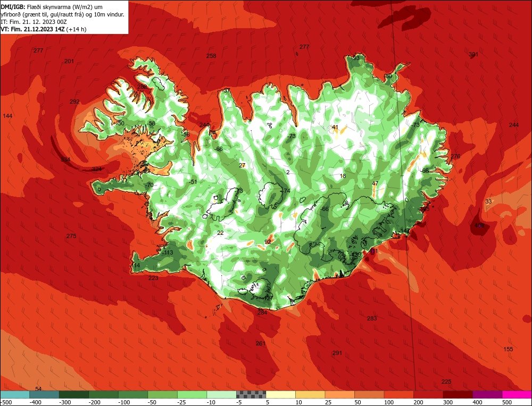The height and width of the screenshot is (406, 532).
Task: Pick the green legend swatch between -200 and -100
Action: (x=104, y=395)
